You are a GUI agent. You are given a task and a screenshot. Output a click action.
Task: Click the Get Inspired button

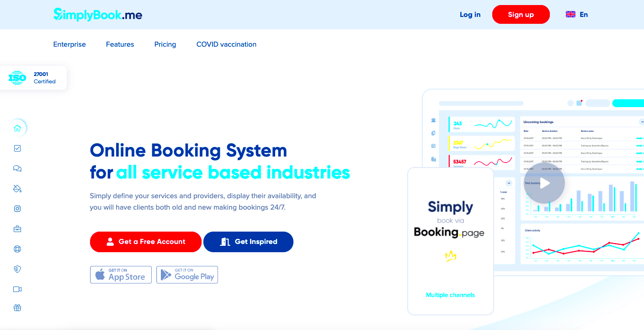[248, 242]
